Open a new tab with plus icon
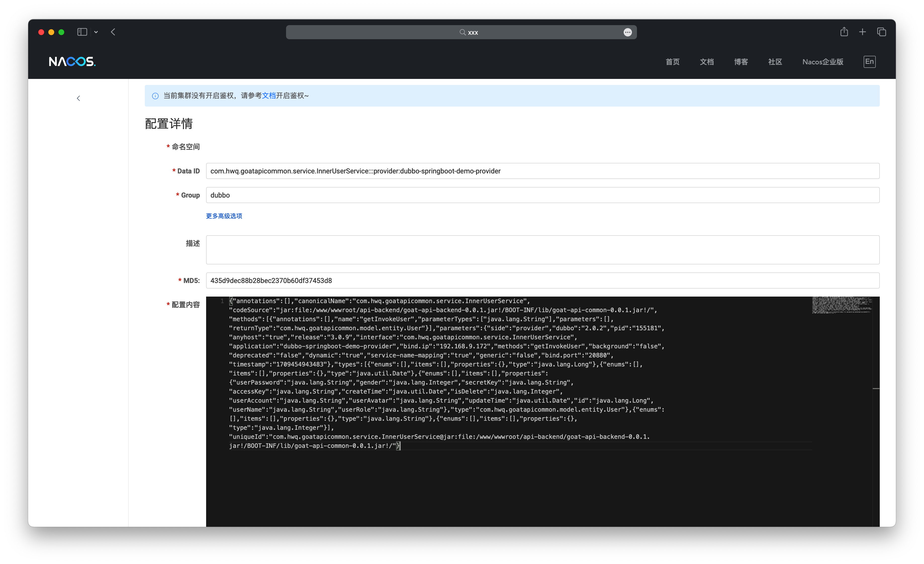 click(862, 32)
